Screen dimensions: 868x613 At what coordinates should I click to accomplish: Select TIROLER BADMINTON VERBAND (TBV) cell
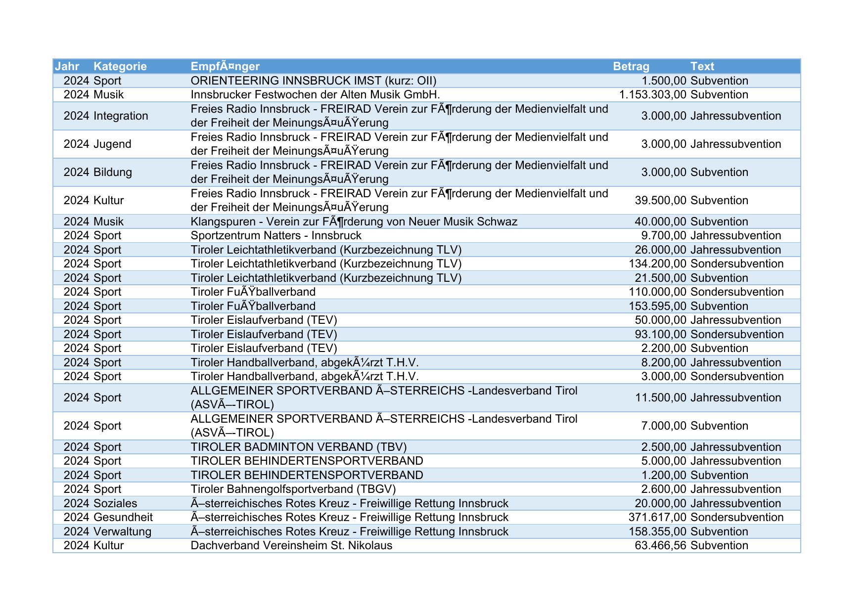[298, 447]
